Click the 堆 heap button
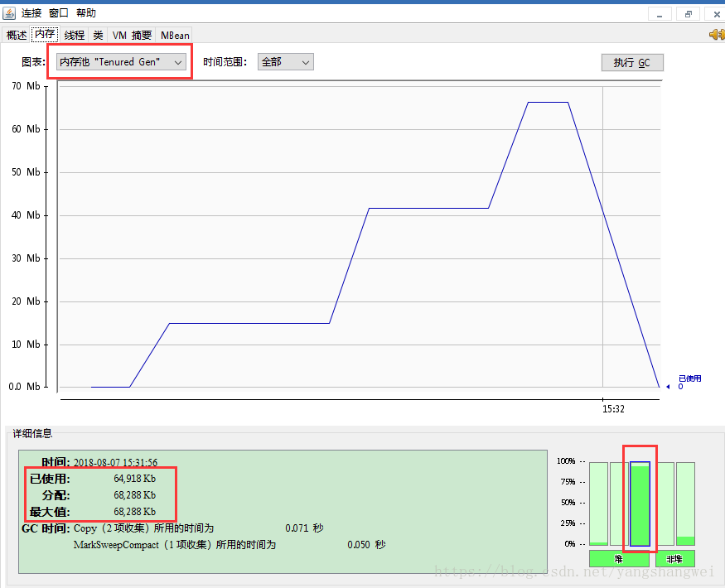This screenshot has height=588, width=725. click(619, 559)
